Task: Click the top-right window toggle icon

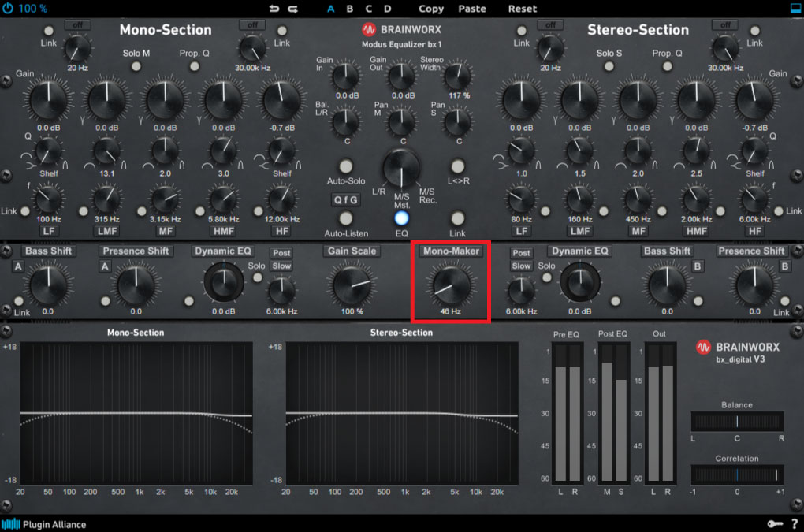Action: [795, 8]
